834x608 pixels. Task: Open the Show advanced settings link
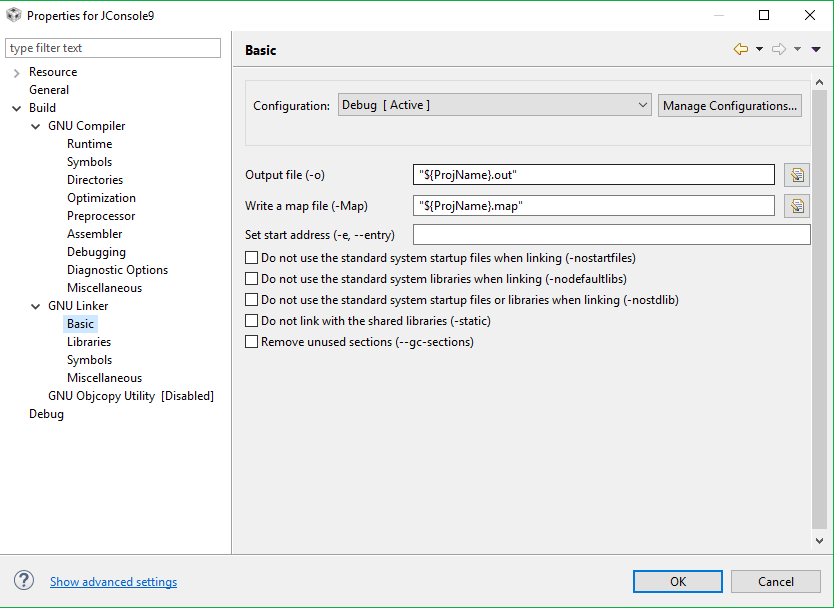[x=113, y=582]
